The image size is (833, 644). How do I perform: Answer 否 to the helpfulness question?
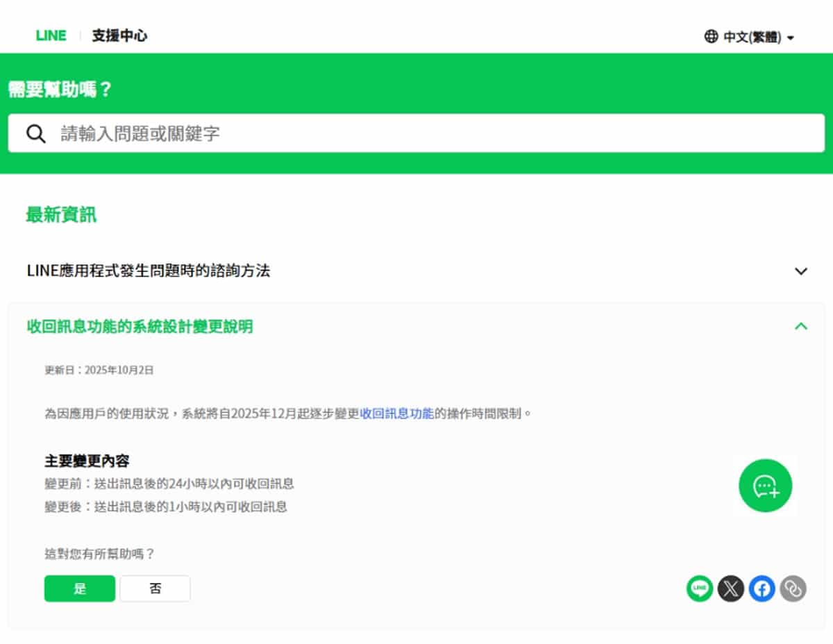point(155,588)
